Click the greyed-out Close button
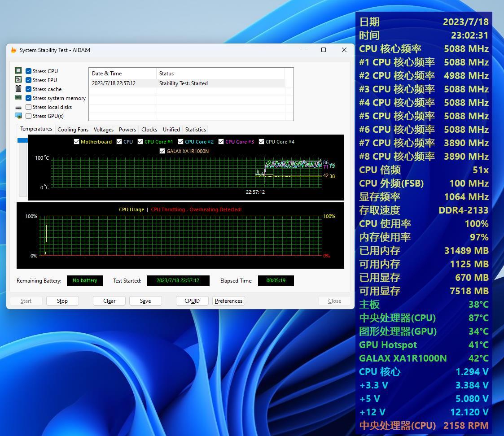504x436 pixels. click(x=334, y=301)
